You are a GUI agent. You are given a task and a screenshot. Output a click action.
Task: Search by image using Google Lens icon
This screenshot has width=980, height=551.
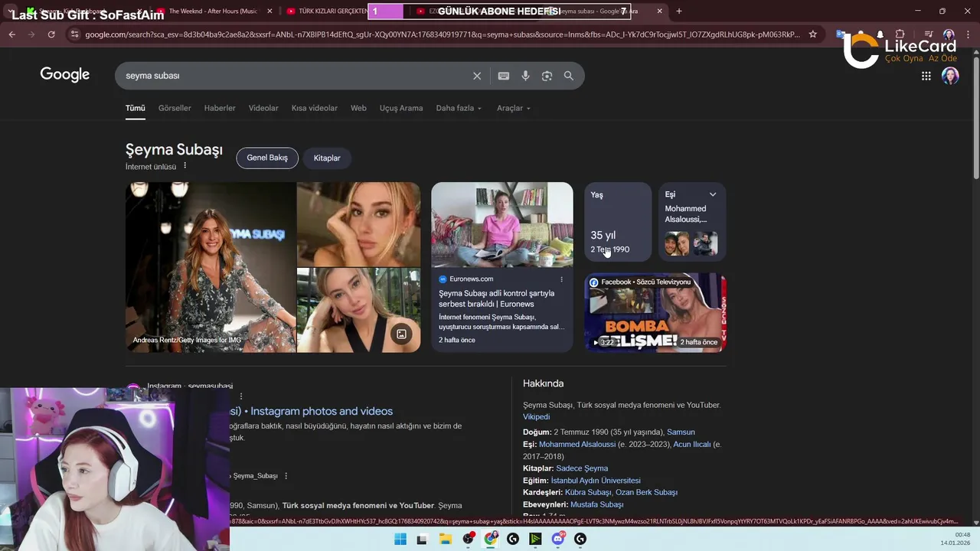pyautogui.click(x=547, y=76)
